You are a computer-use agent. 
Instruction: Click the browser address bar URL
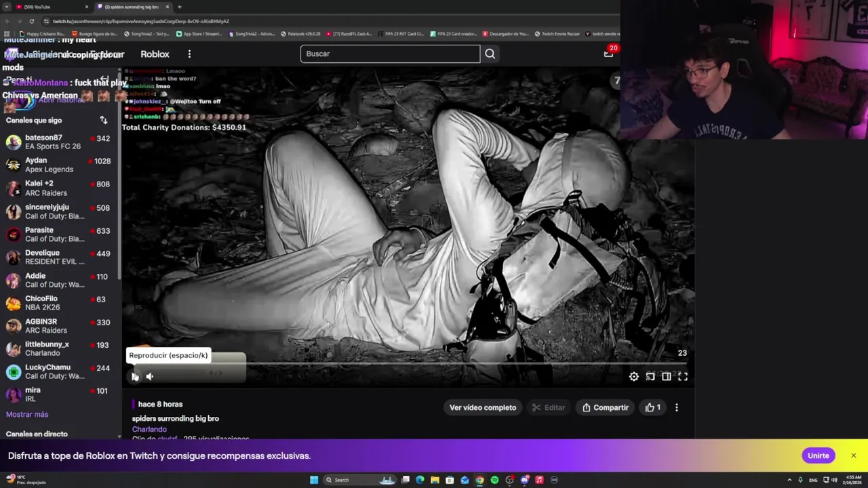pyautogui.click(x=141, y=21)
